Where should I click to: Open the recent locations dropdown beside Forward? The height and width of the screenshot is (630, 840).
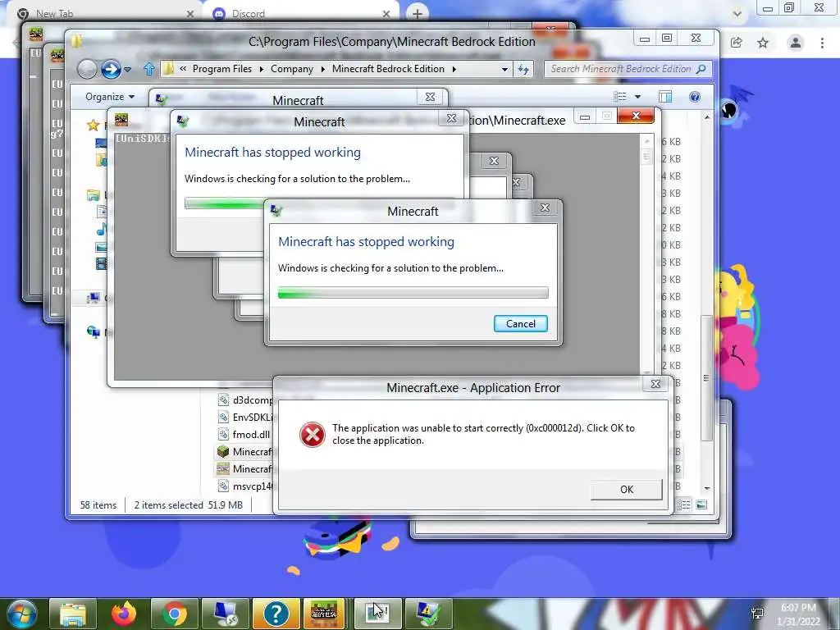pyautogui.click(x=127, y=69)
